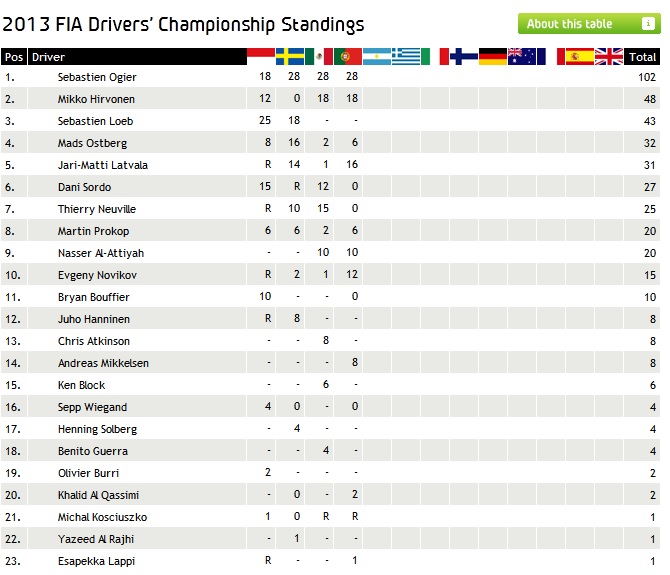This screenshot has width=670, height=575.
Task: Click the info icon on About this table
Action: point(649,24)
